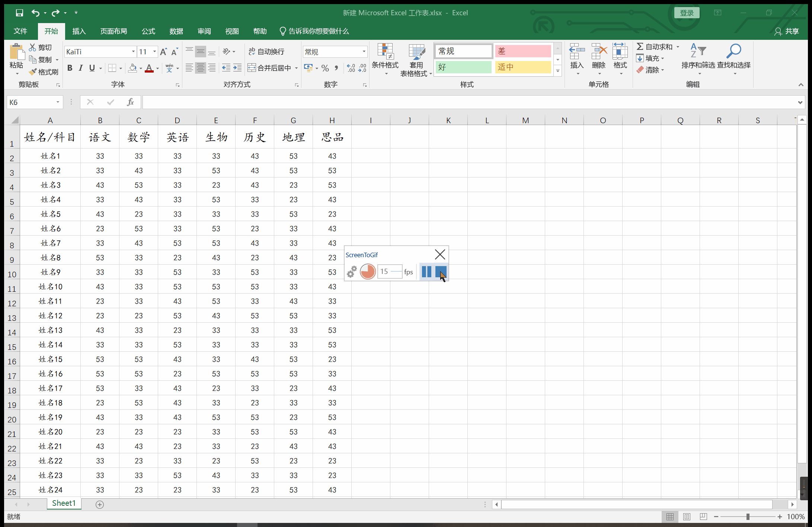Screen dimensions: 812x527
Task: Expand the cell styles gallery
Action: (557, 71)
